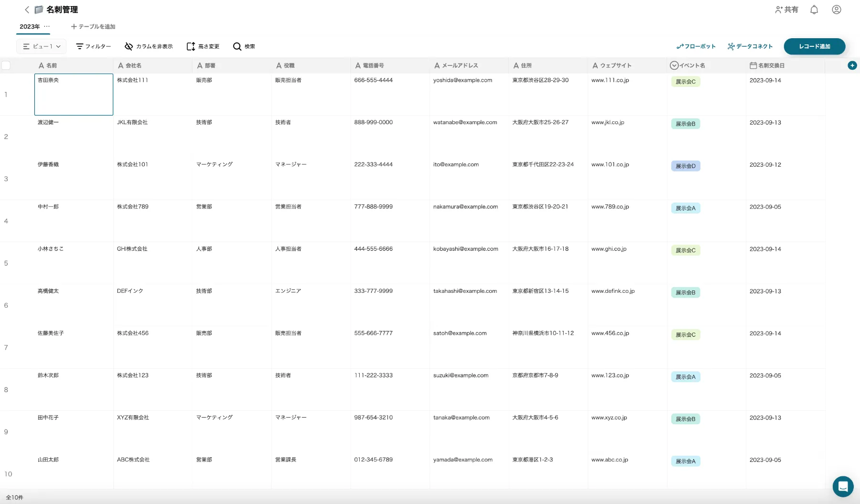Select the 営業課長 job title cell
The width and height of the screenshot is (860, 504).
point(311,471)
